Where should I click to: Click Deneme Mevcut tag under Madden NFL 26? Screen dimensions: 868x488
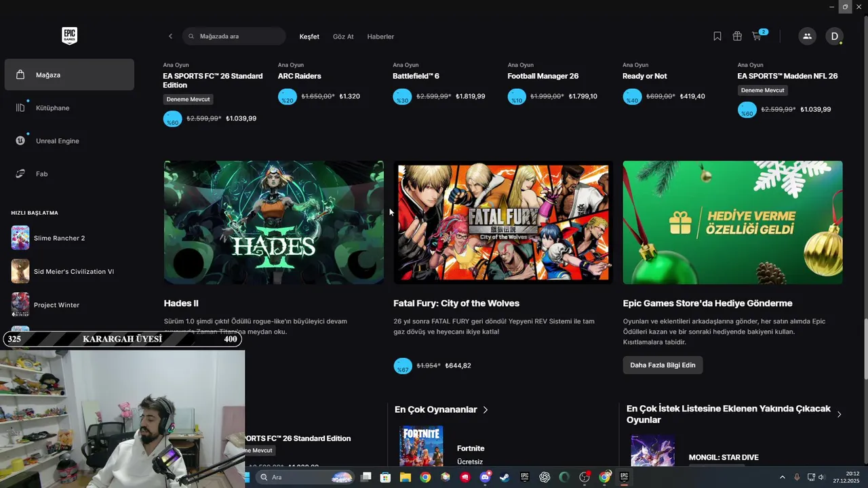coord(762,90)
